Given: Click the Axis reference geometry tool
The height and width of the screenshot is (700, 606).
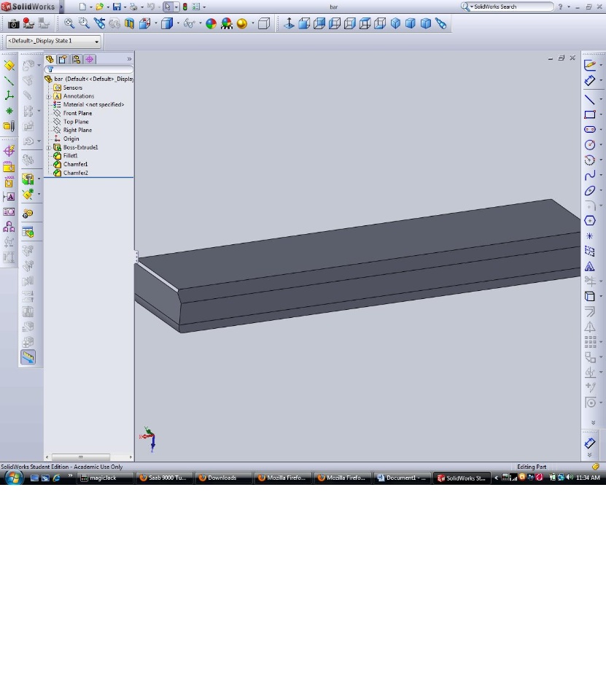Looking at the screenshot, I should (x=9, y=81).
